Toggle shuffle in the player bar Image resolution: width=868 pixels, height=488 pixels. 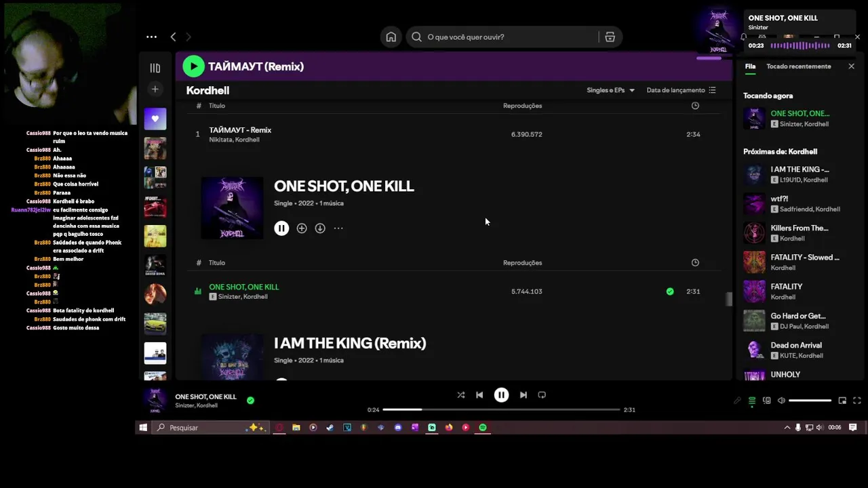point(461,395)
